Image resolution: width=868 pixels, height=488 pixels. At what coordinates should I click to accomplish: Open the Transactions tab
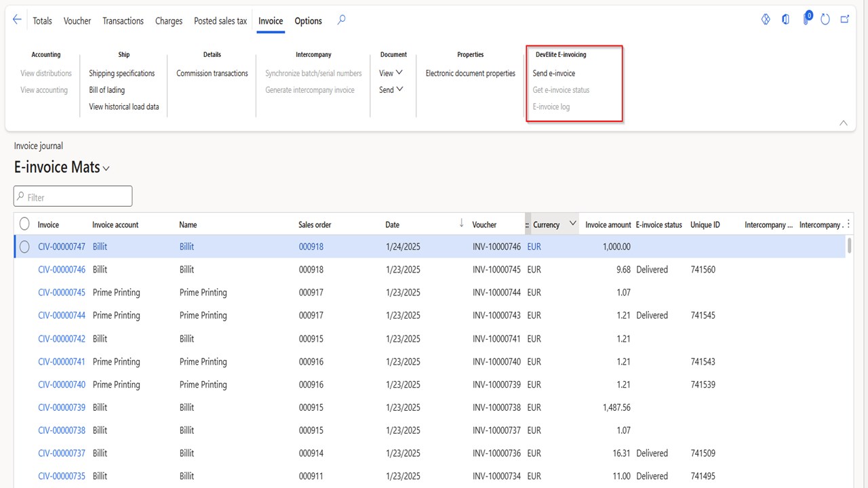123,21
